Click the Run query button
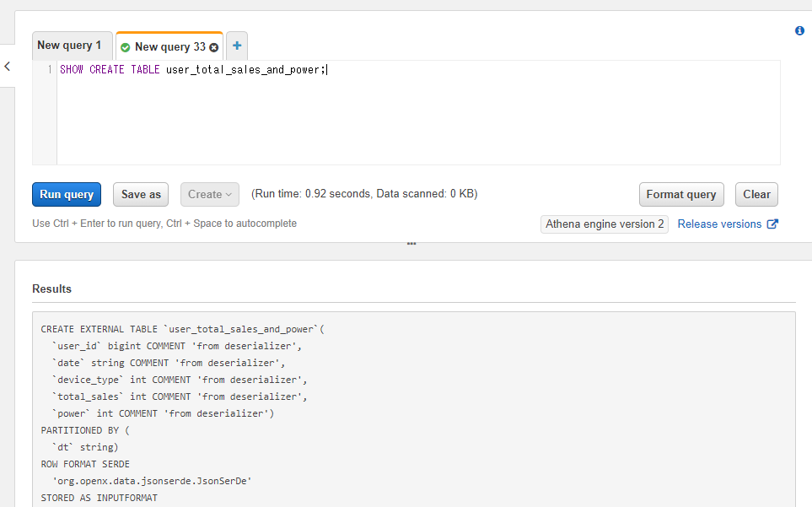The width and height of the screenshot is (812, 507). [67, 194]
